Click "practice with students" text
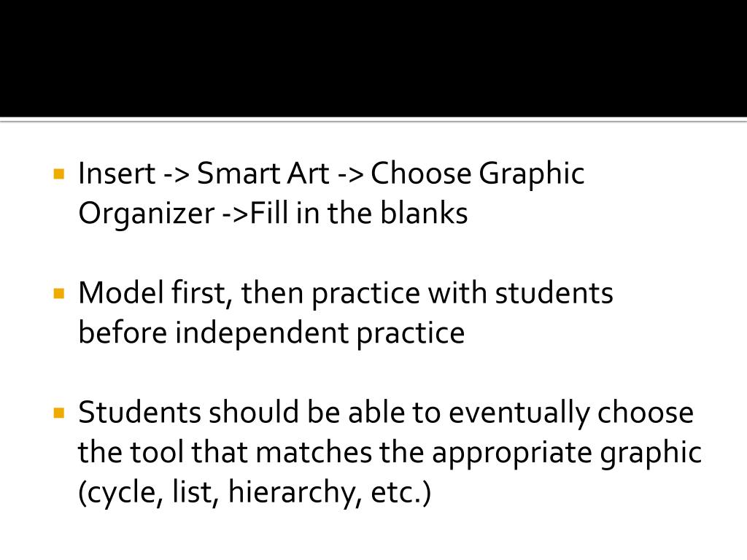 tap(462, 294)
